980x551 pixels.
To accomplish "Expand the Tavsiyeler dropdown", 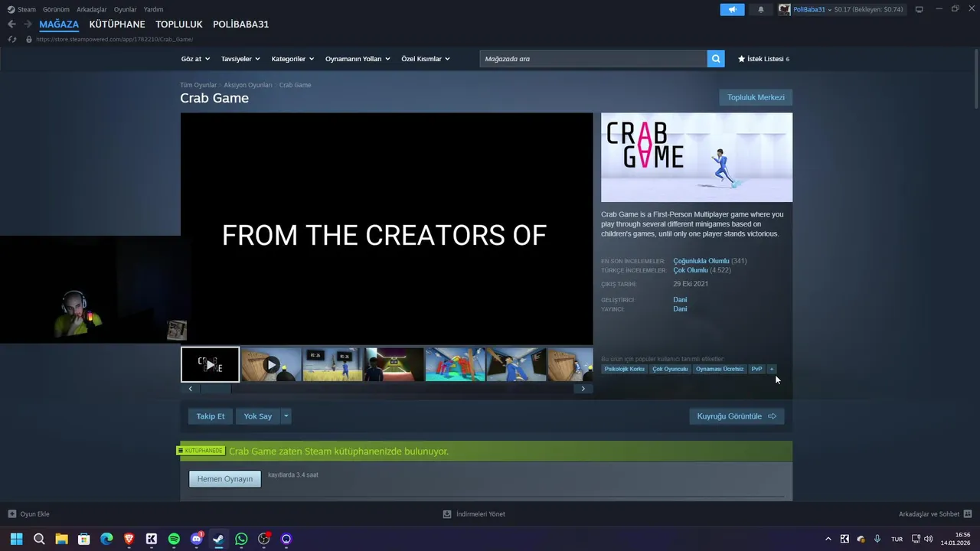I will tap(240, 59).
